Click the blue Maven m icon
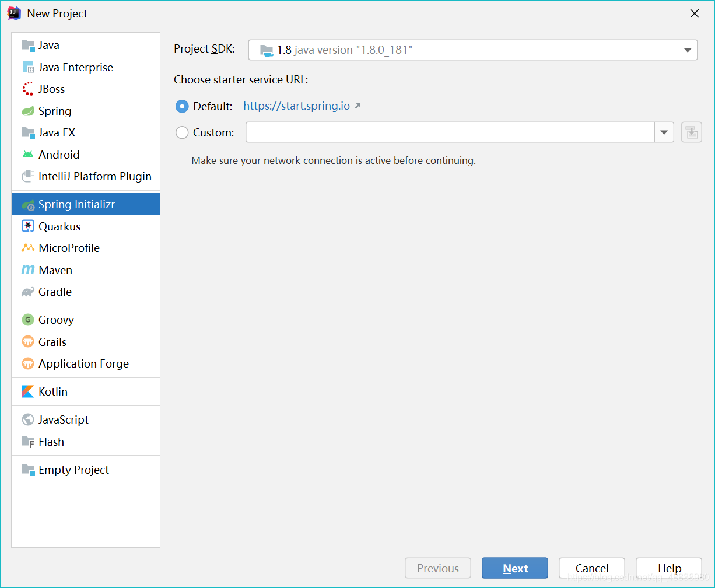 28,270
